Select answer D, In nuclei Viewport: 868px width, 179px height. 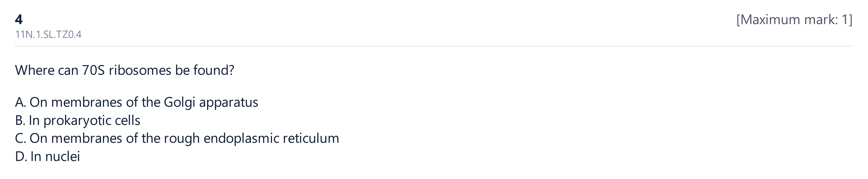click(x=48, y=156)
